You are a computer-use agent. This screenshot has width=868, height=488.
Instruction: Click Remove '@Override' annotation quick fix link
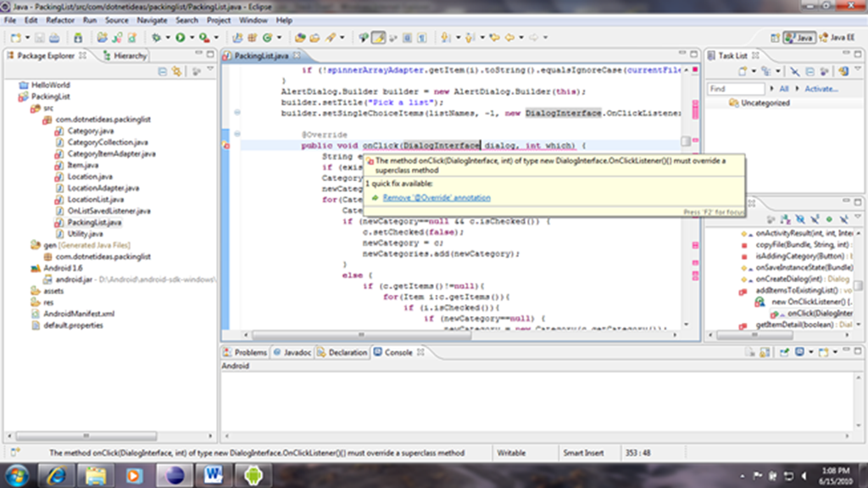point(437,197)
